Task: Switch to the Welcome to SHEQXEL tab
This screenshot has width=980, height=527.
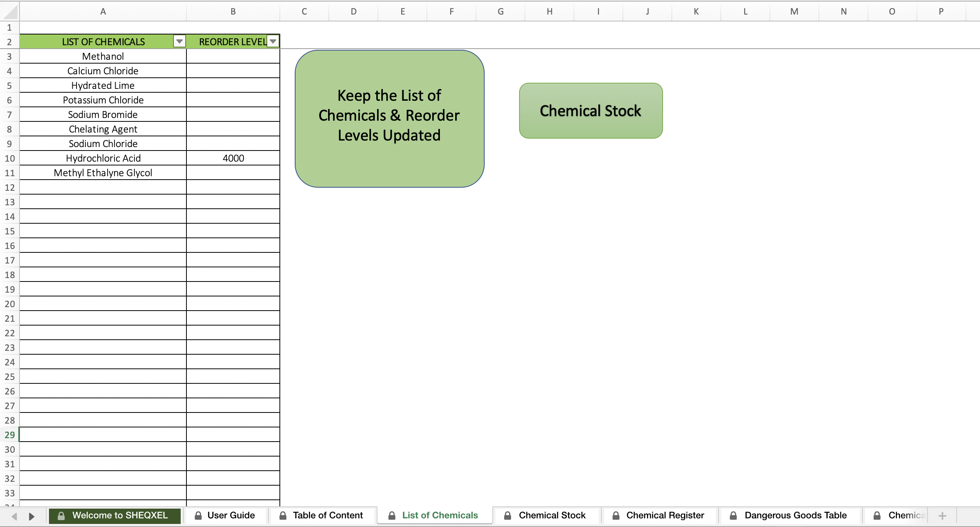Action: (x=120, y=515)
